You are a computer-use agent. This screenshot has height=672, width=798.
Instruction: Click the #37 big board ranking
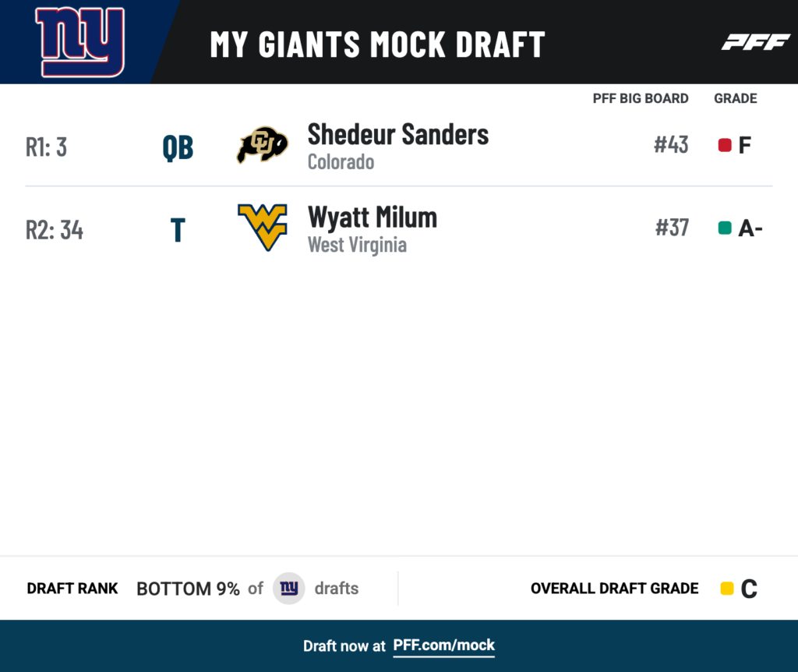click(672, 228)
